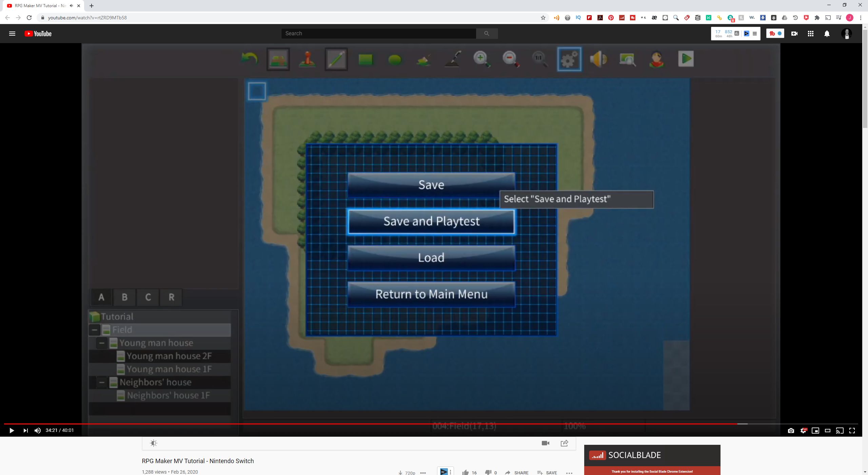Image resolution: width=868 pixels, height=475 pixels.
Task: Click the Save button in the menu
Action: [x=431, y=185]
